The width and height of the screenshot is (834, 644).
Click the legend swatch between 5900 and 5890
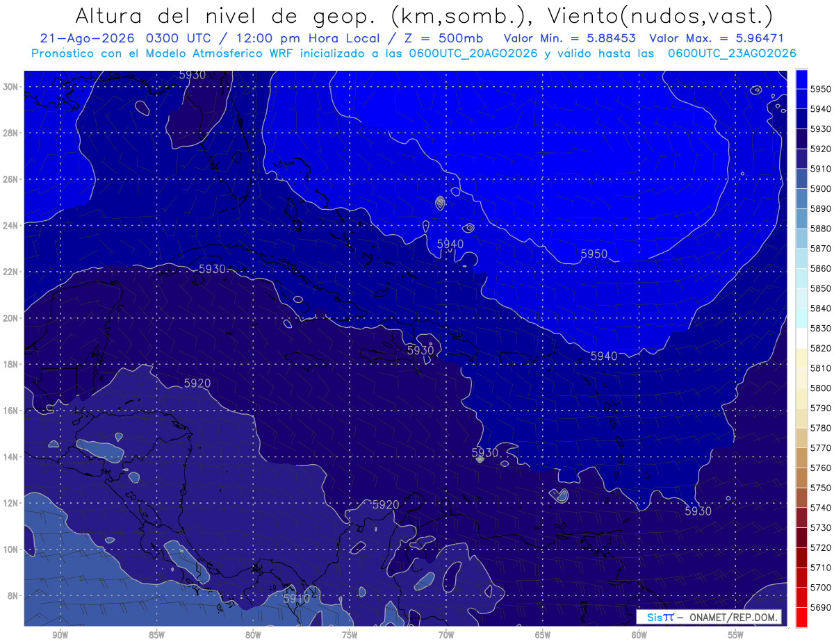[801, 199]
